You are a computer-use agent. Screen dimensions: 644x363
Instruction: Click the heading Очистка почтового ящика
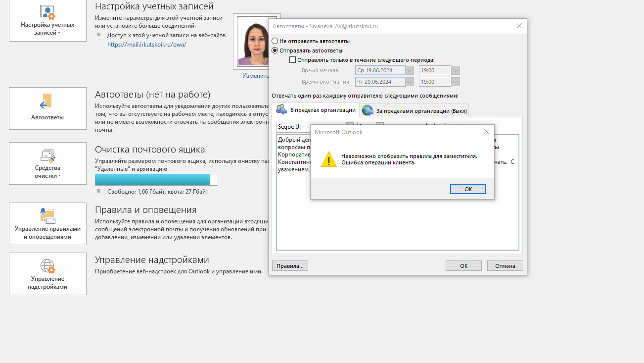pos(150,150)
